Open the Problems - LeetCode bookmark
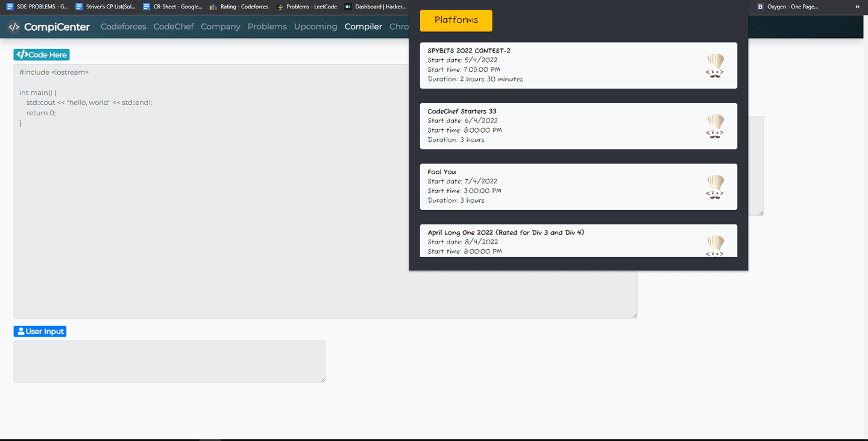The image size is (868, 441). [x=306, y=7]
